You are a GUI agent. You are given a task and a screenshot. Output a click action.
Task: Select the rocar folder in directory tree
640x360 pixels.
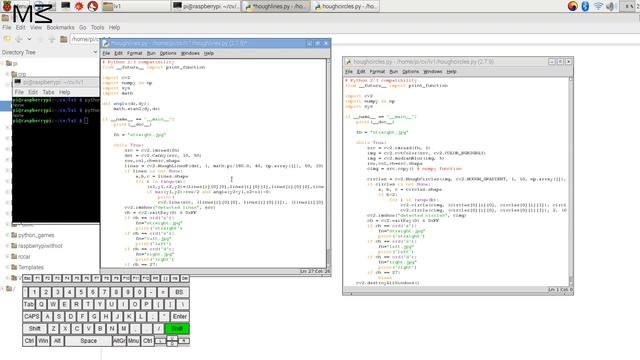[21, 256]
